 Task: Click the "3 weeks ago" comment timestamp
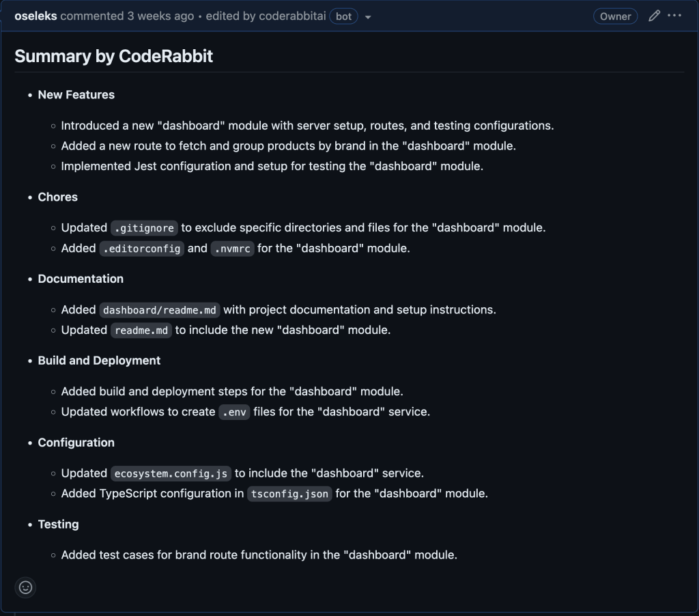[160, 16]
